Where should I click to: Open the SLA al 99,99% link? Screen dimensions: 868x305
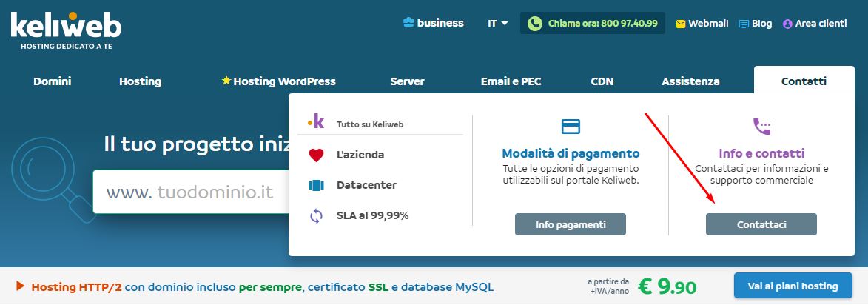tap(372, 216)
